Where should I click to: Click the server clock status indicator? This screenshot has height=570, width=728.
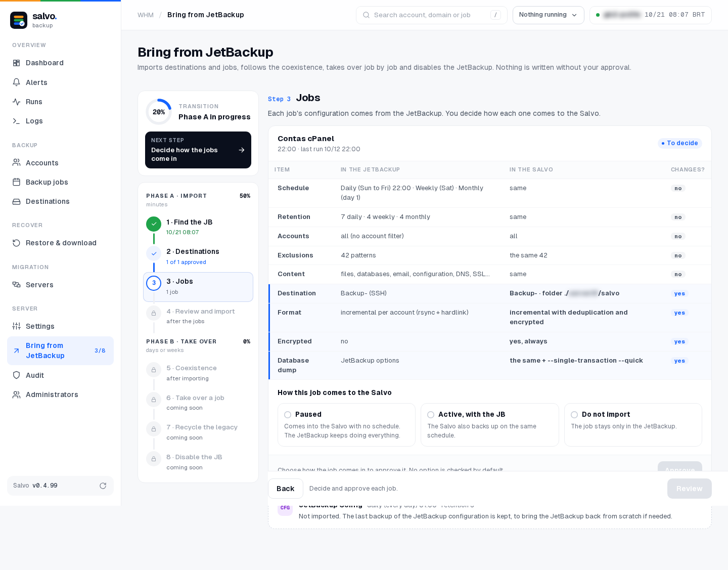651,15
